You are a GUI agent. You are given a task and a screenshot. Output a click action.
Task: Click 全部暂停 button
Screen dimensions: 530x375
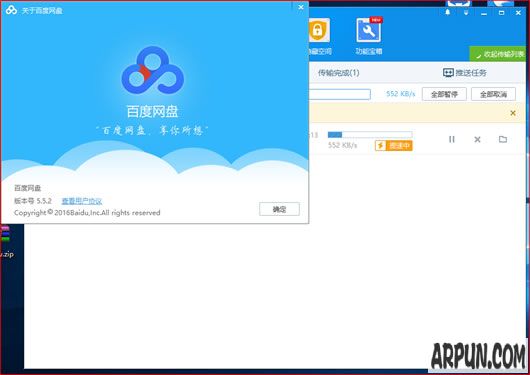tap(444, 94)
